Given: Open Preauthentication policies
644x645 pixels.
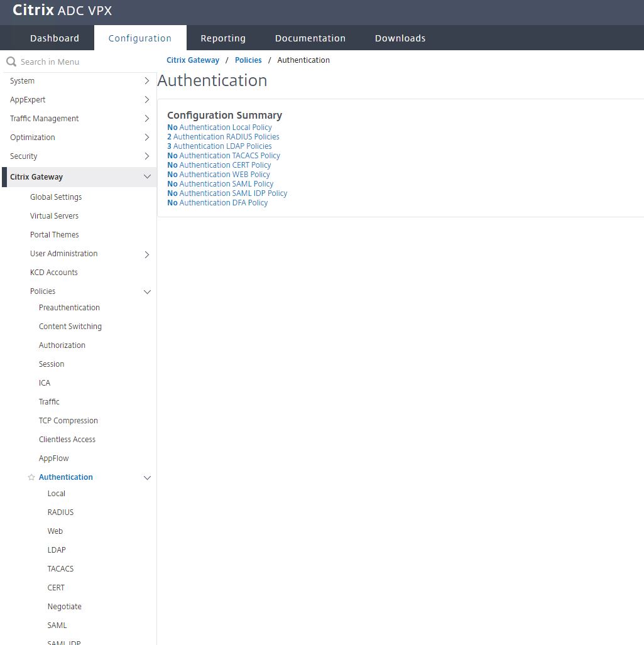Looking at the screenshot, I should (69, 308).
